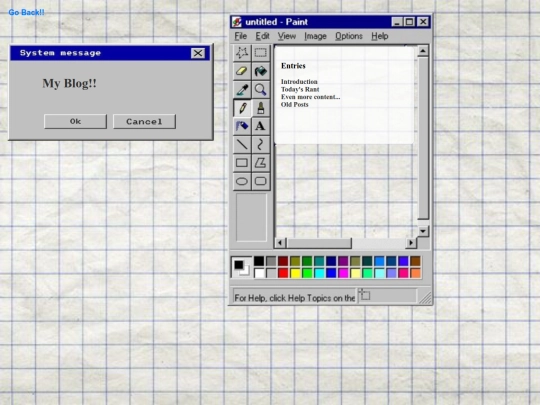The height and width of the screenshot is (405, 540).
Task: Open the Edit menu
Action: [x=262, y=36]
